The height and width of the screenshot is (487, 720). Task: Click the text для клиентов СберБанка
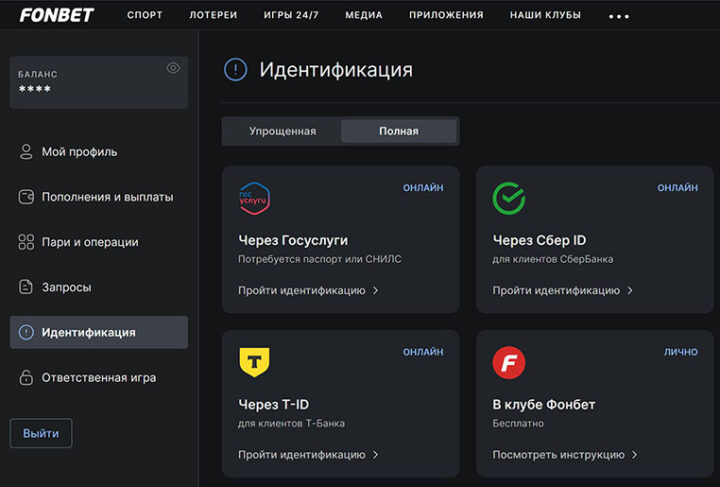pos(552,259)
